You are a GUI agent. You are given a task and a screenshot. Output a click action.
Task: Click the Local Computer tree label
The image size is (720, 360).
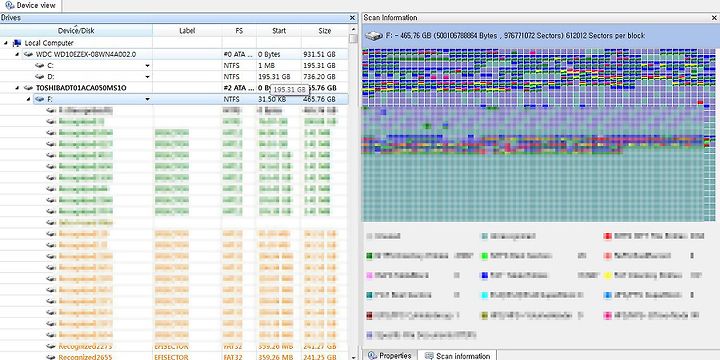coord(49,43)
